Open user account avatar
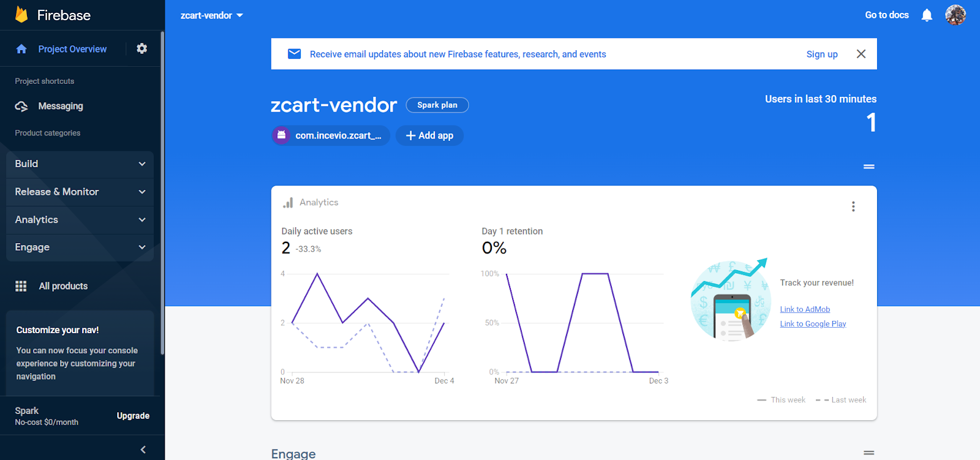 click(956, 15)
